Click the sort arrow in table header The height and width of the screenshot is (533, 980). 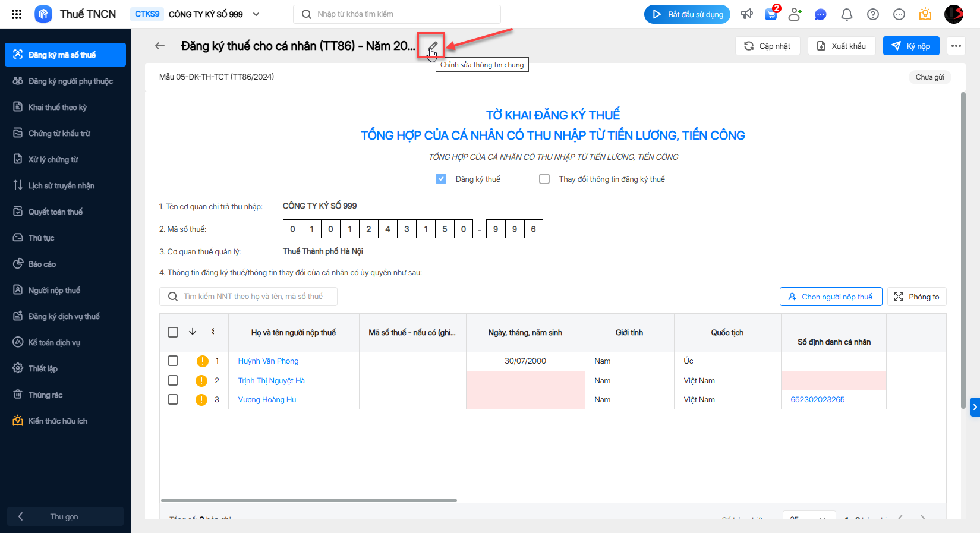193,332
